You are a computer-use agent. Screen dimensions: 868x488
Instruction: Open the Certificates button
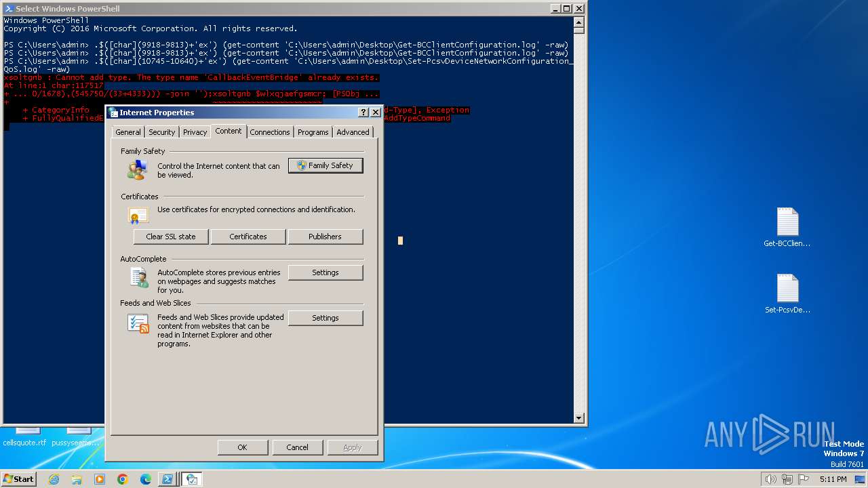pos(248,237)
